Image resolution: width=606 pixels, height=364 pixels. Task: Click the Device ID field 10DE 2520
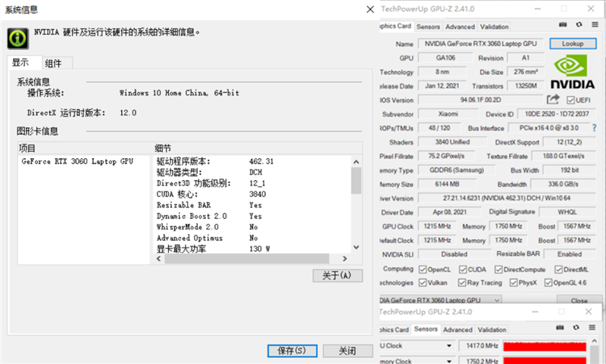coord(557,114)
